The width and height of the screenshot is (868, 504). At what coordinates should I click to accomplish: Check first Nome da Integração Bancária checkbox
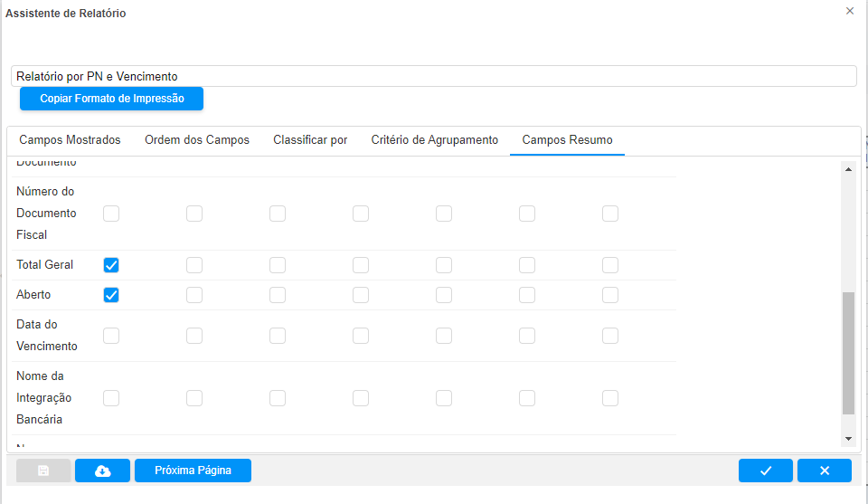pyautogui.click(x=111, y=398)
